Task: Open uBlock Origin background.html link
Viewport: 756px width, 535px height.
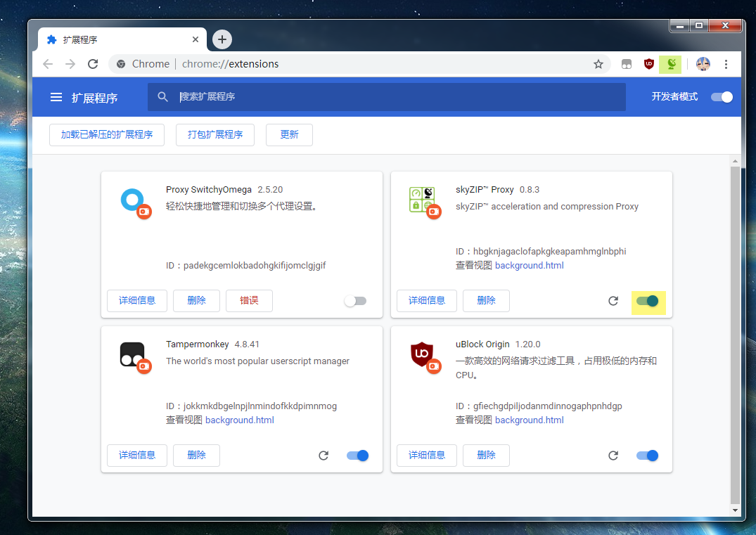Action: click(x=530, y=420)
